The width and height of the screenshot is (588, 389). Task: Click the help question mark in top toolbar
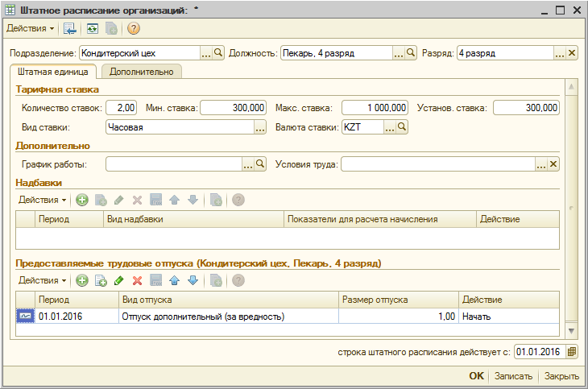pyautogui.click(x=134, y=28)
